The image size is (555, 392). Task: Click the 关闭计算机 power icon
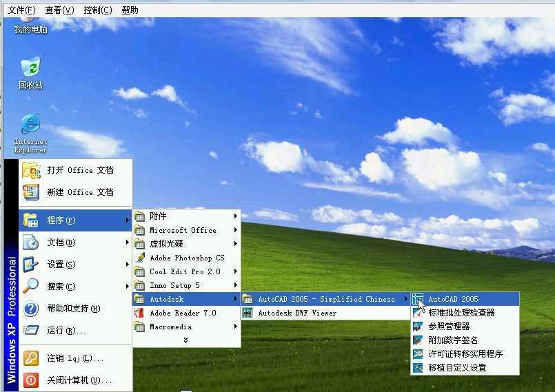pyautogui.click(x=31, y=380)
